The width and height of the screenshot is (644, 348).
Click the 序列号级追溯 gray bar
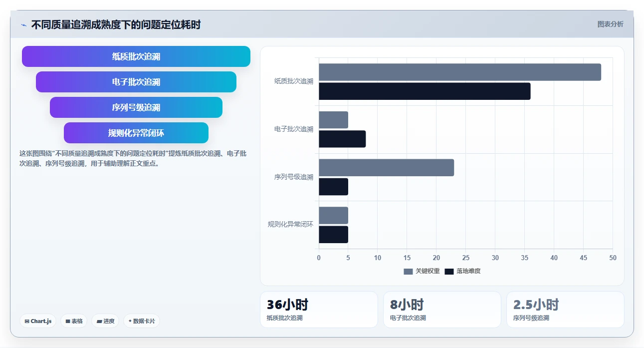[386, 168]
